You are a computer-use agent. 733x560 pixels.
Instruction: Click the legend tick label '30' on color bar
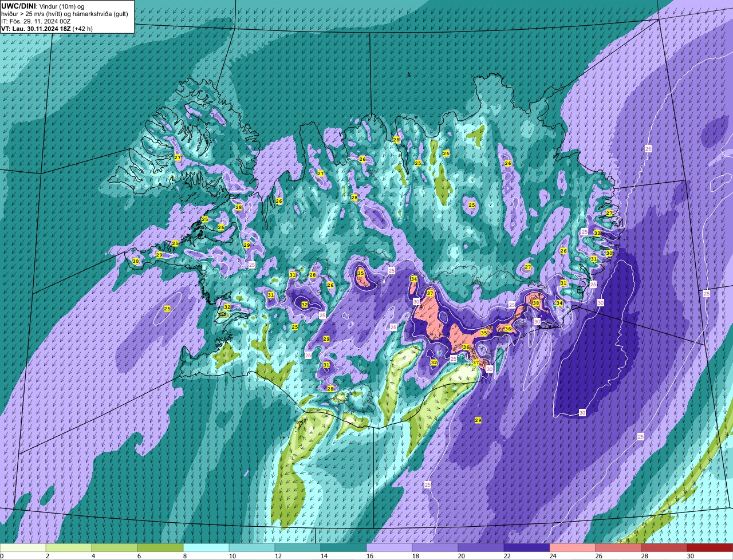(691, 556)
